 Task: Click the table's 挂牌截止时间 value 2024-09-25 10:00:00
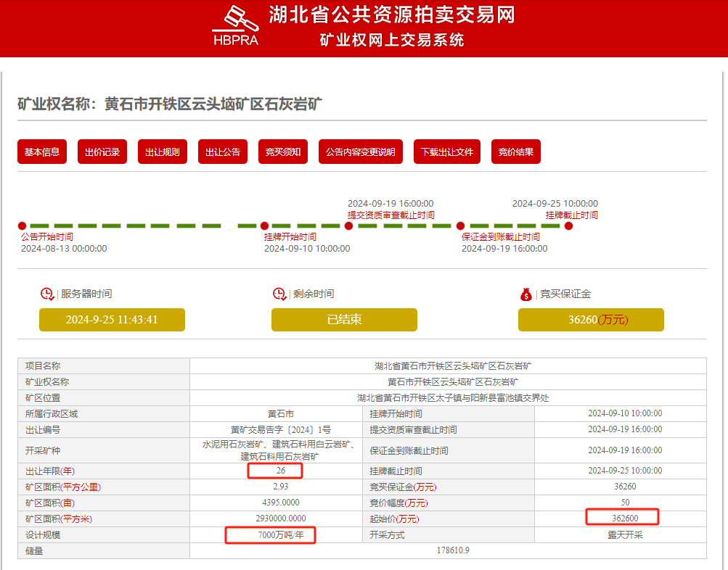point(625,470)
